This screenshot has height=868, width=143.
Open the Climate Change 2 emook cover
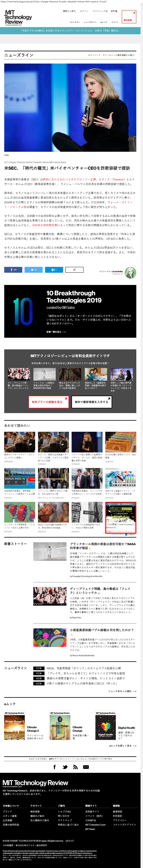point(14,725)
